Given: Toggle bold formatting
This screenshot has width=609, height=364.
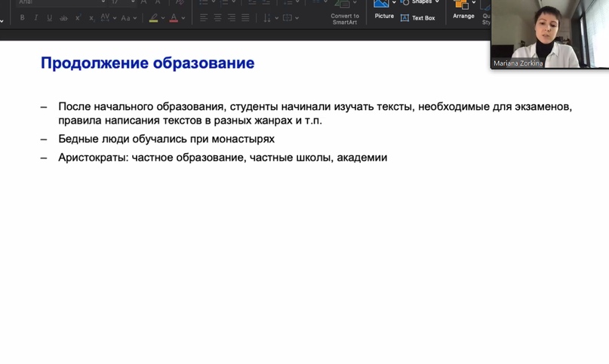Looking at the screenshot, I should pos(22,18).
